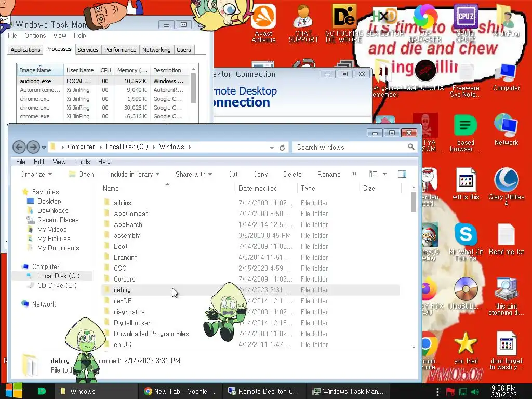Image resolution: width=532 pixels, height=399 pixels.
Task: Sort by Date modified column header
Action: point(265,188)
